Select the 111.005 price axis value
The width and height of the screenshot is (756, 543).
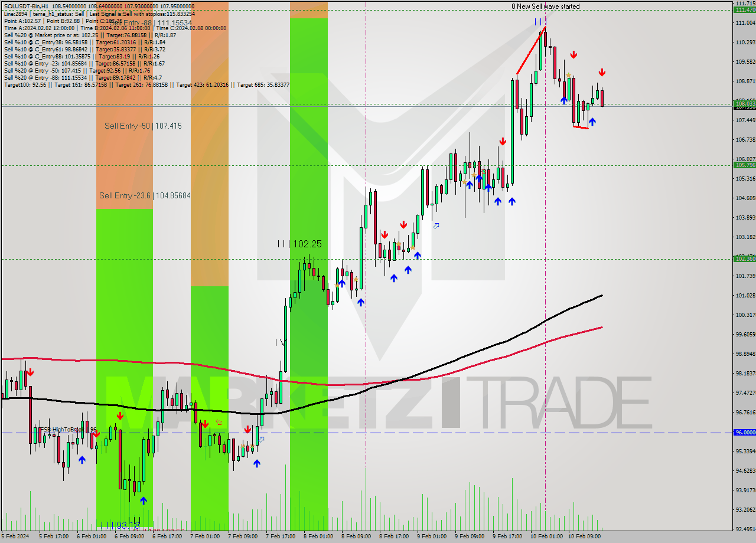point(744,22)
